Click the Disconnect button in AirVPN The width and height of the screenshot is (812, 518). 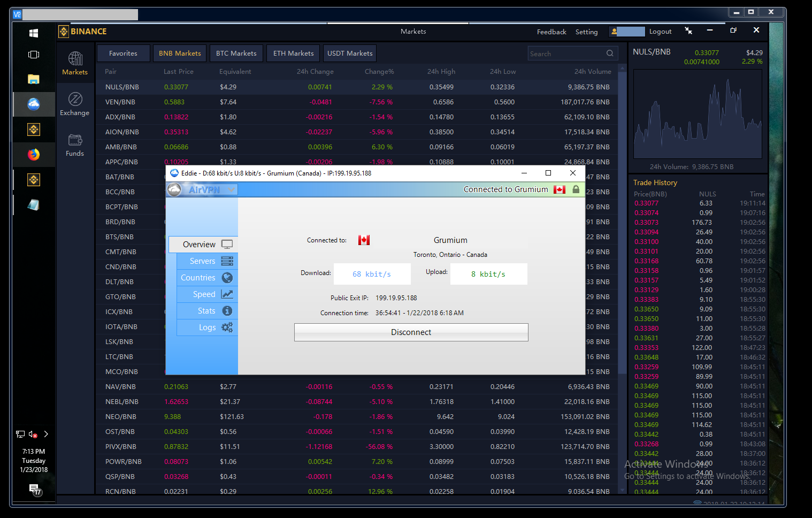[411, 332]
